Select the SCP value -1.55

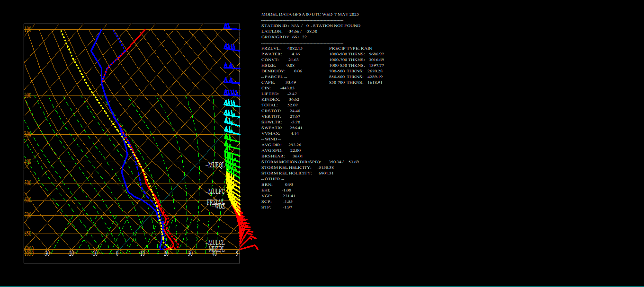pyautogui.click(x=288, y=201)
